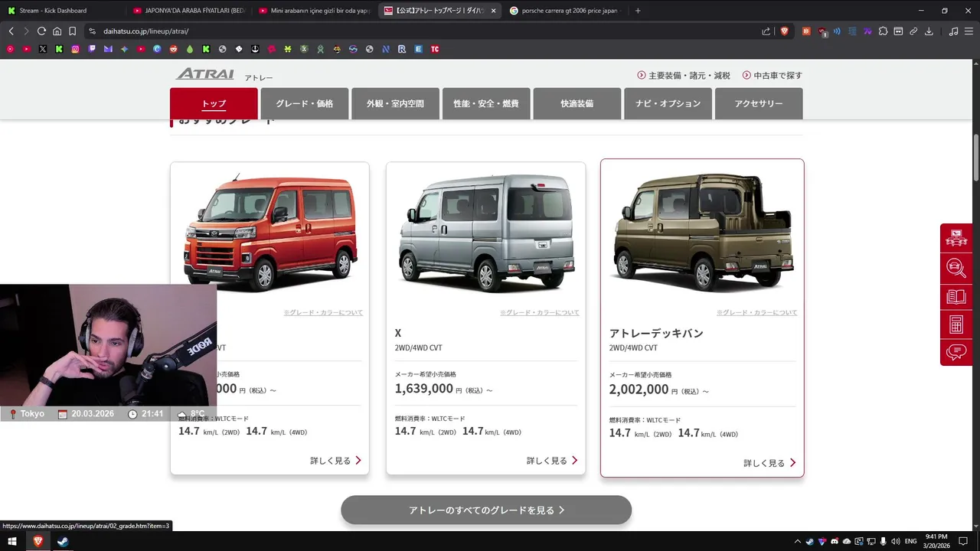Image resolution: width=980 pixels, height=551 pixels.
Task: Click the red showroom icon in side panel
Action: pyautogui.click(x=956, y=238)
